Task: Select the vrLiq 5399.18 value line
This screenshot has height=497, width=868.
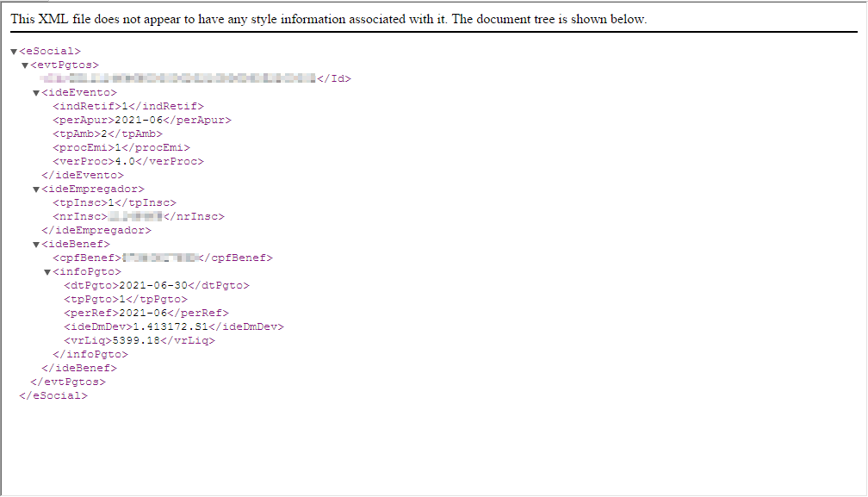Action: (x=139, y=341)
